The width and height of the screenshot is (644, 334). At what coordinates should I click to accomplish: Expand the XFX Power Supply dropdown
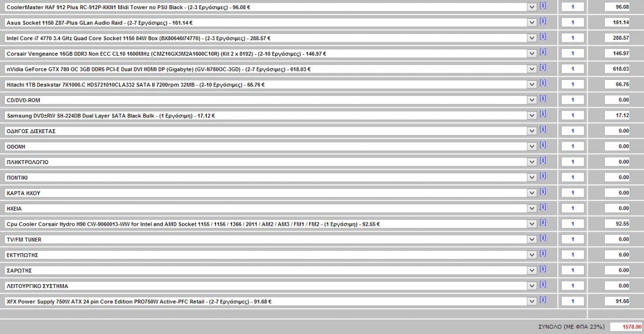point(531,301)
